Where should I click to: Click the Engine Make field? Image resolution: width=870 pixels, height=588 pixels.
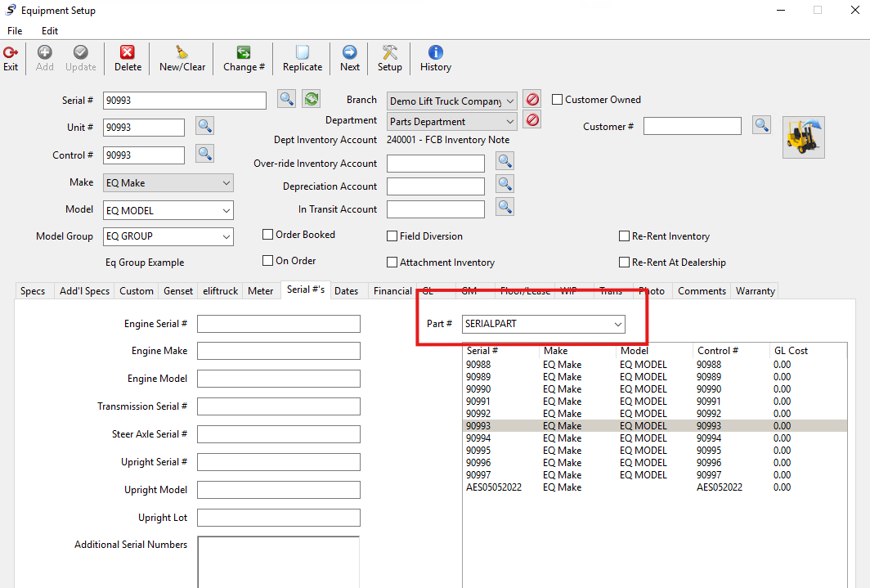pos(279,351)
